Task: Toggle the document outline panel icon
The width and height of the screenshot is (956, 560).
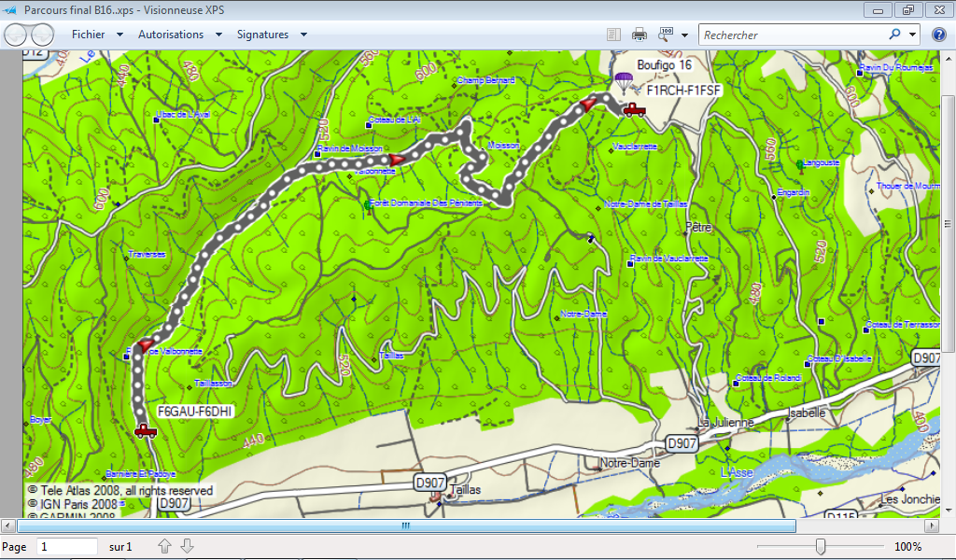Action: [613, 35]
